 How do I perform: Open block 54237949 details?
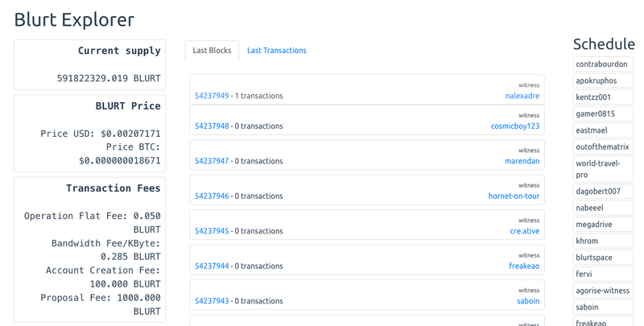[212, 96]
